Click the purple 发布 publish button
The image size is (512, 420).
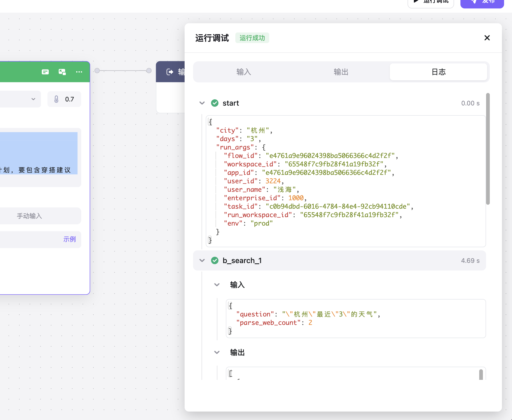[x=482, y=2]
